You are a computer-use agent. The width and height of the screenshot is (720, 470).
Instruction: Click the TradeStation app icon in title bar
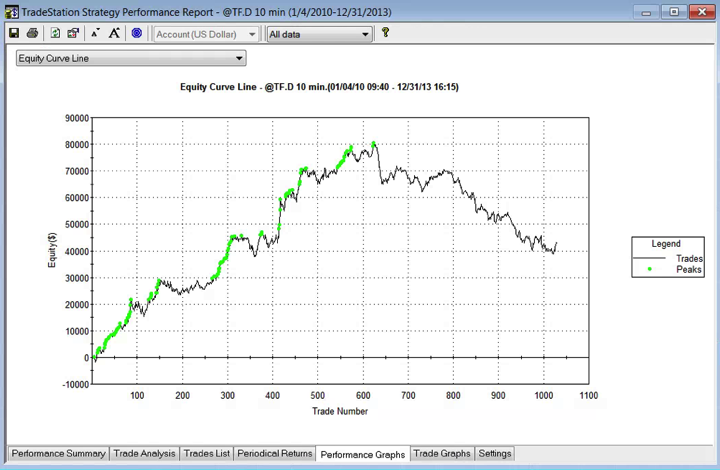coord(11,12)
